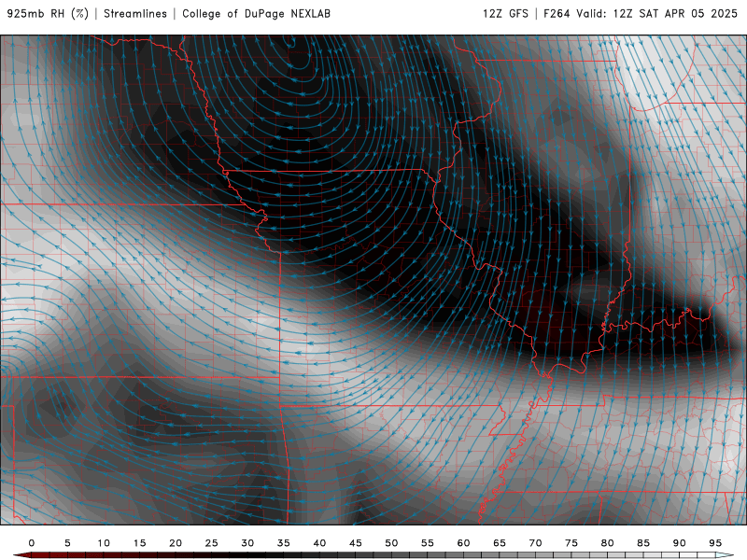Click the '80' label on color scale
The width and height of the screenshot is (747, 560).
(608, 543)
